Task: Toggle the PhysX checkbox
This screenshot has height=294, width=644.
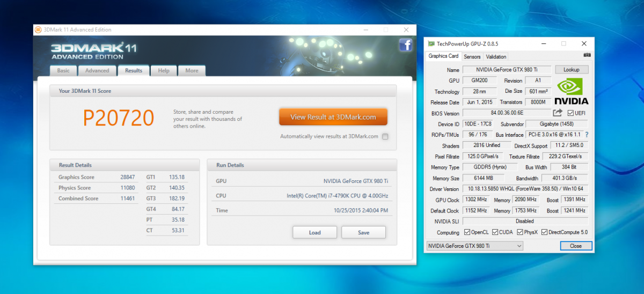Action: [x=520, y=232]
